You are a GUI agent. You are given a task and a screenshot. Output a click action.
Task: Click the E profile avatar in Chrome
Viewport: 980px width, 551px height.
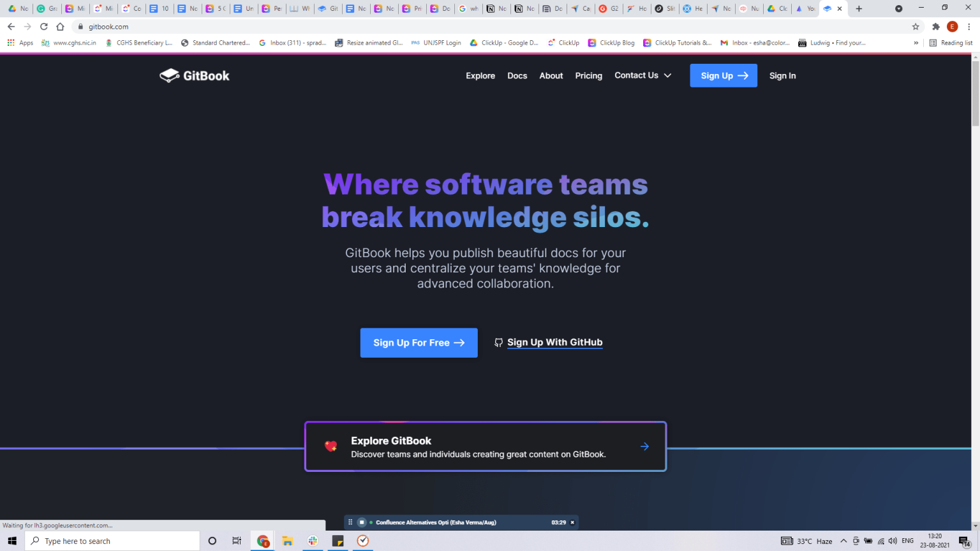(953, 27)
